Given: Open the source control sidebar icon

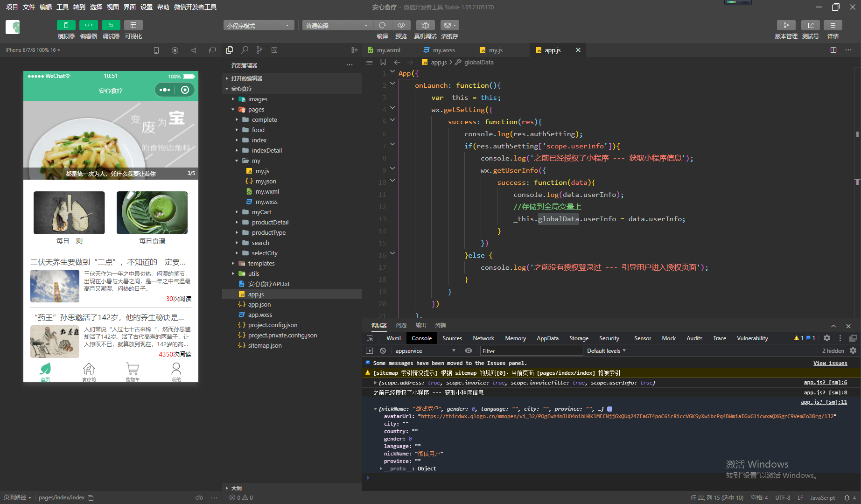Looking at the screenshot, I should [x=259, y=50].
